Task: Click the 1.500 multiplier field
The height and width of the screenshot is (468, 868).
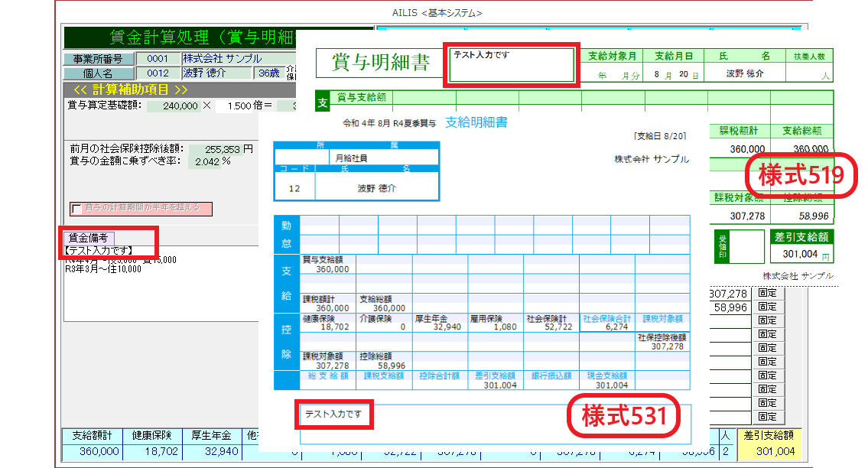Action: (x=236, y=106)
